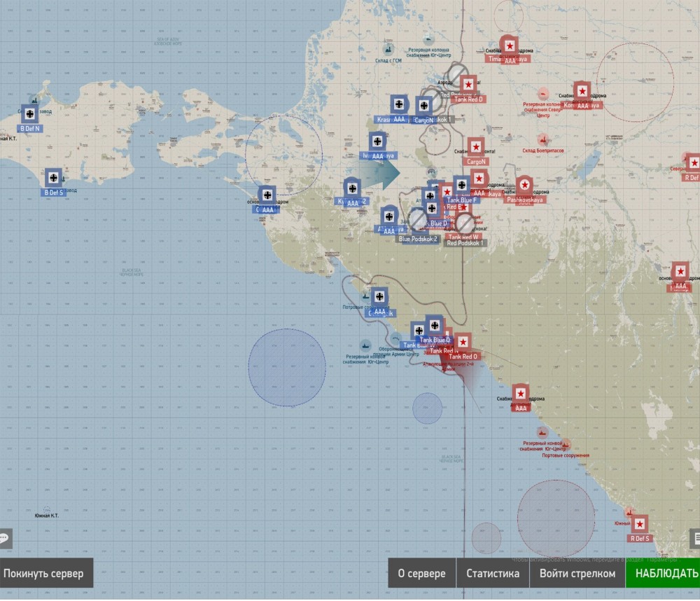Click the blocked 'Red Podskok 1' airfield icon
The width and height of the screenshot is (700, 601).
(464, 223)
